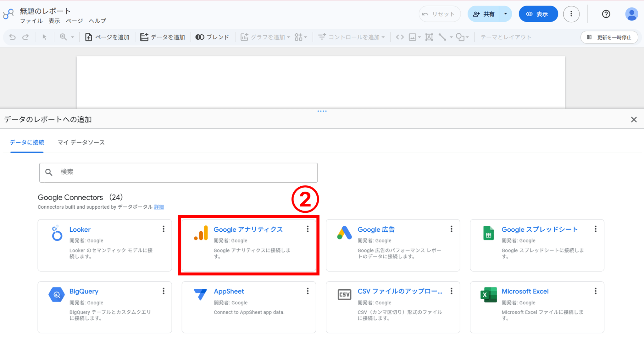The height and width of the screenshot is (339, 644).
Task: Open the image insert dropdown
Action: point(415,37)
